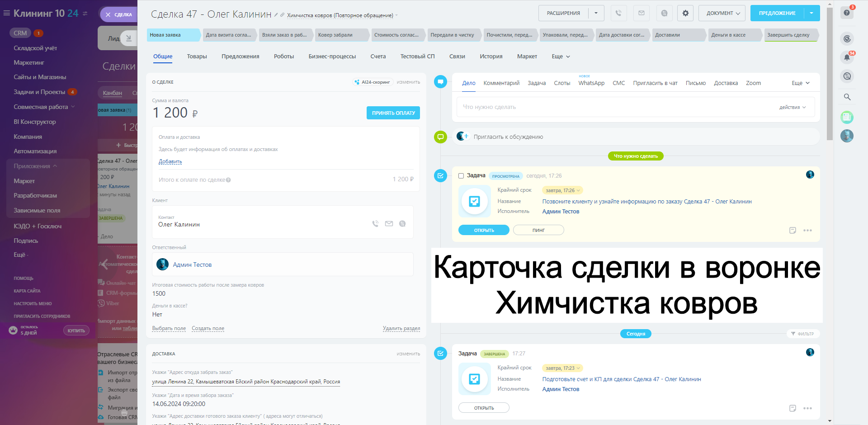
Task: Check the Задача task checkbox
Action: pos(461,176)
